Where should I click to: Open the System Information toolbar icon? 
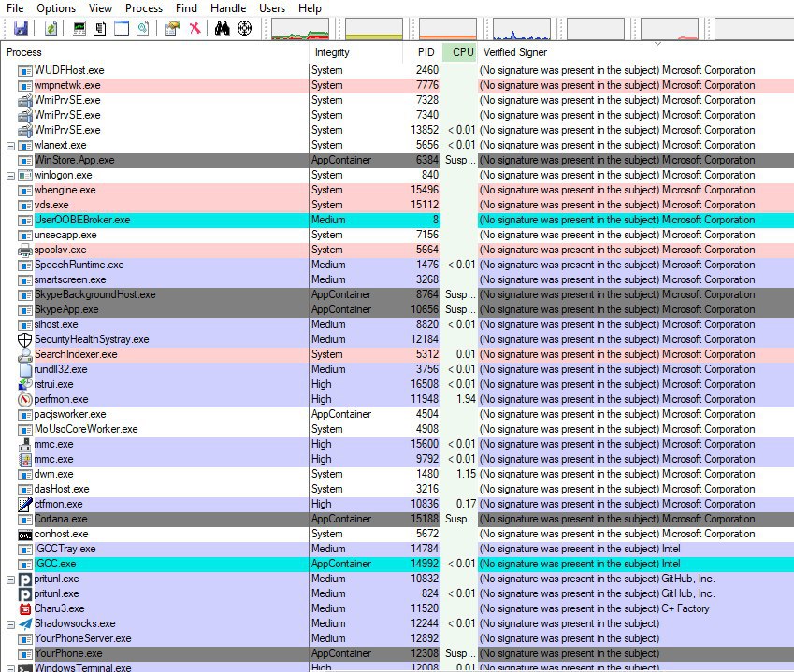click(79, 28)
